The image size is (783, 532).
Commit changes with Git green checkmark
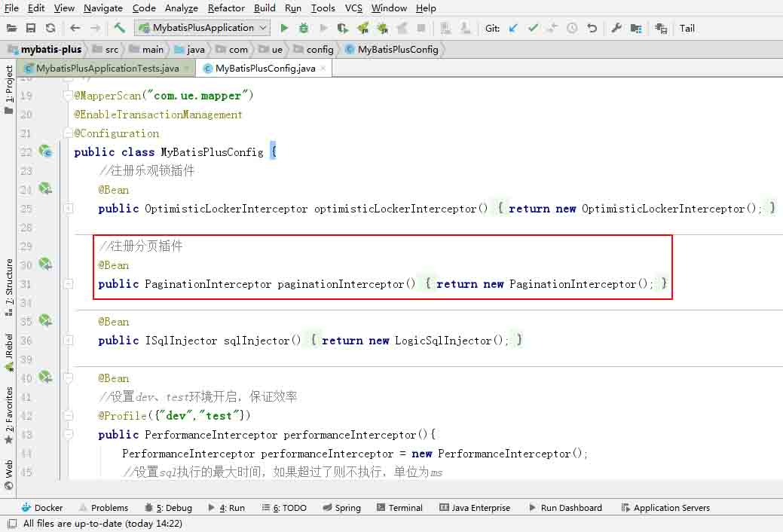[x=532, y=28]
